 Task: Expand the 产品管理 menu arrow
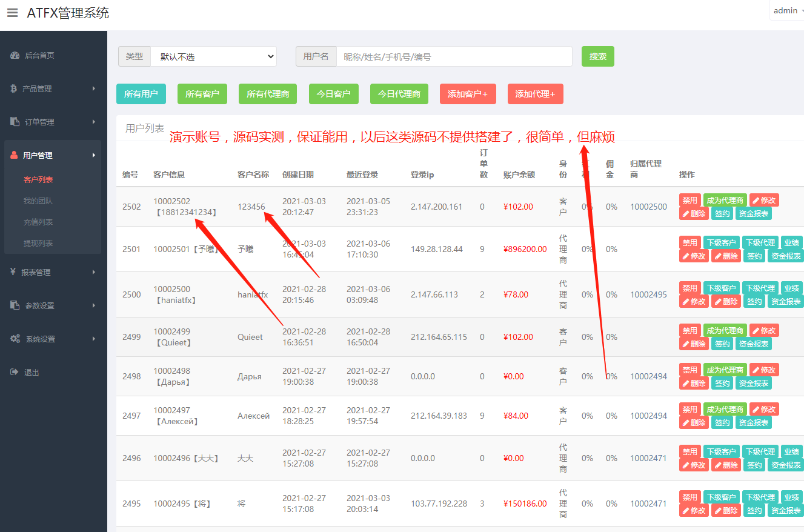pyautogui.click(x=94, y=88)
